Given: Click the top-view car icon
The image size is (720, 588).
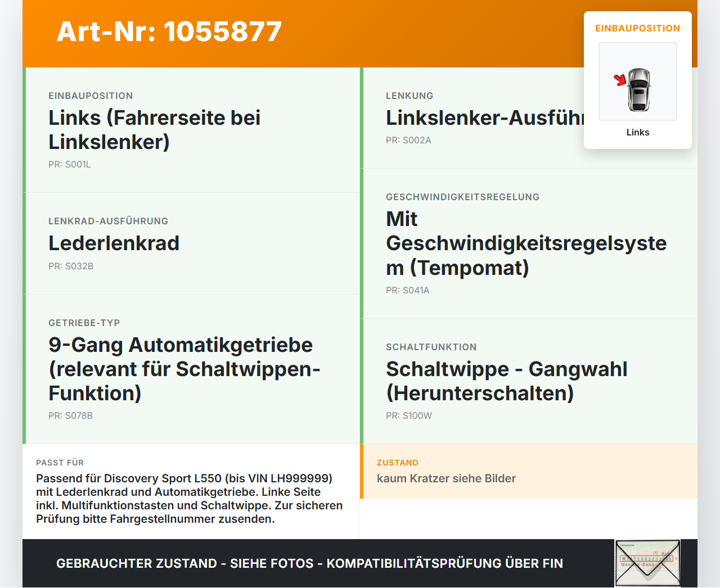Looking at the screenshot, I should pos(638,90).
